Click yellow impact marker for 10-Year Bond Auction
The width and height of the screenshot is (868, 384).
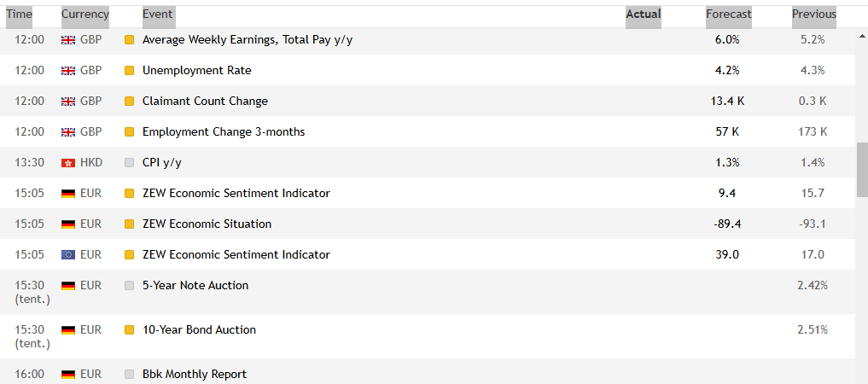[130, 330]
